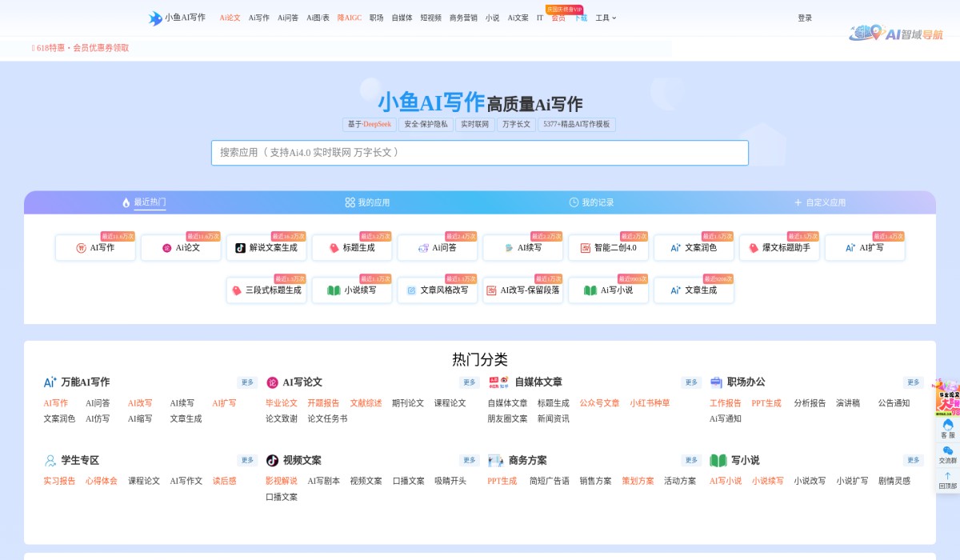
Task: Click the 毕业论文 link under AI写论文
Action: coord(280,403)
